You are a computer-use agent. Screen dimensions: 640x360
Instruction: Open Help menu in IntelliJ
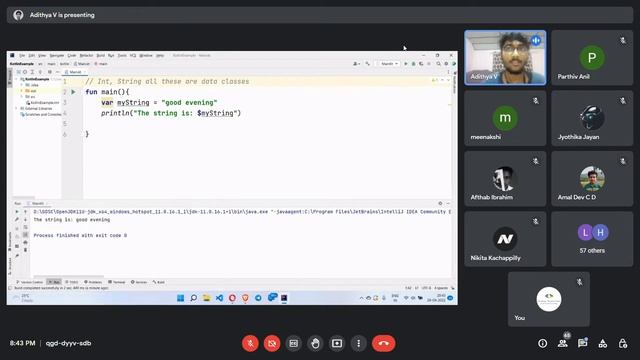[x=160, y=56]
